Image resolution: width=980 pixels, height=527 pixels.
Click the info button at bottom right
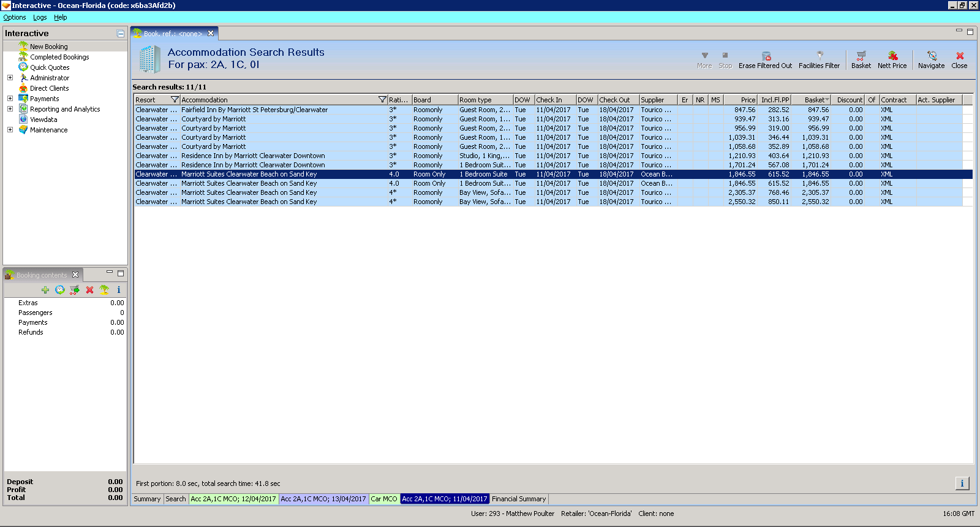962,483
